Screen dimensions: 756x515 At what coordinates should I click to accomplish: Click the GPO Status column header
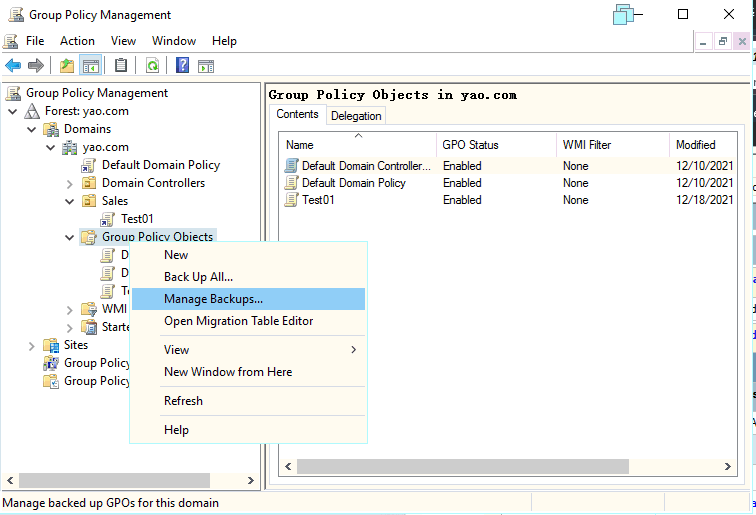pos(470,145)
